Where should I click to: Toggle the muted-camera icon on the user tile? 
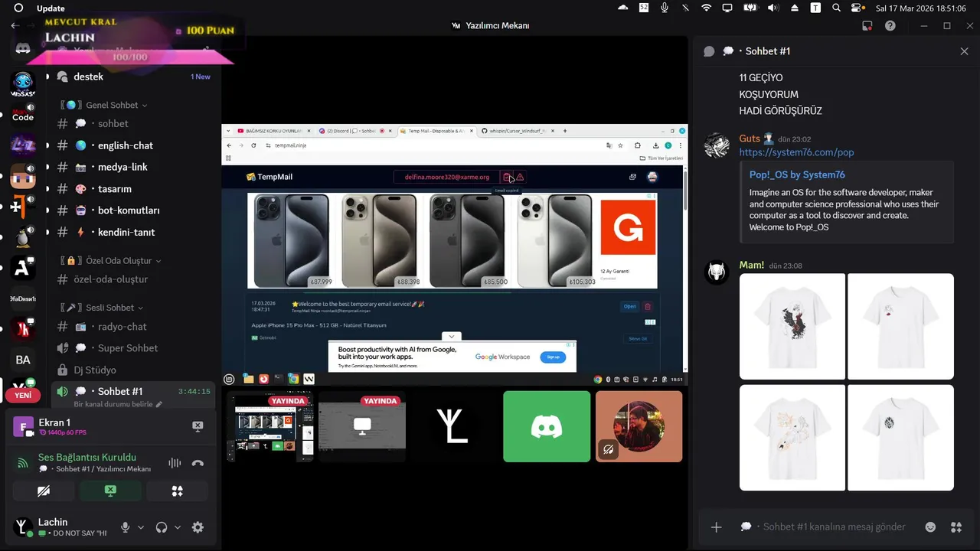pyautogui.click(x=608, y=450)
